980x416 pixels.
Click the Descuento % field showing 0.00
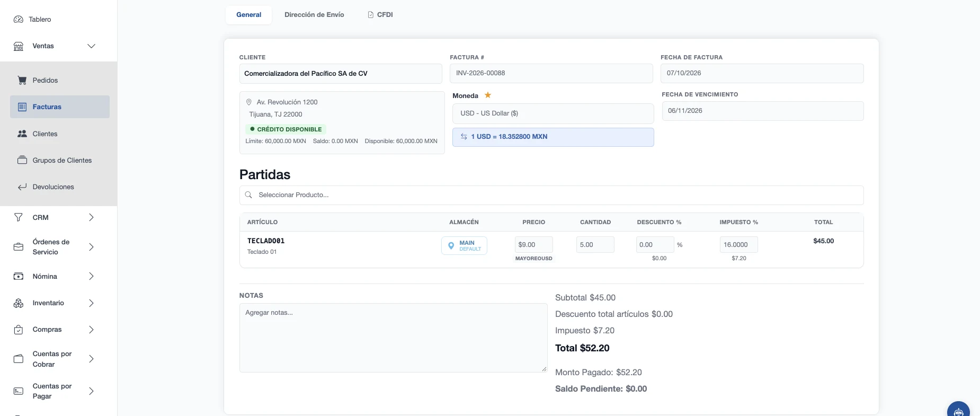point(655,245)
